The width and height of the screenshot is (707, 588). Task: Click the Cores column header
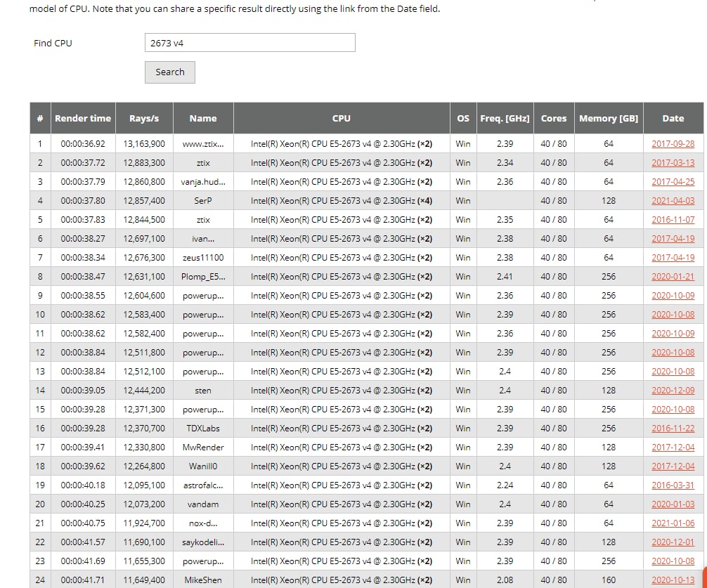(554, 118)
